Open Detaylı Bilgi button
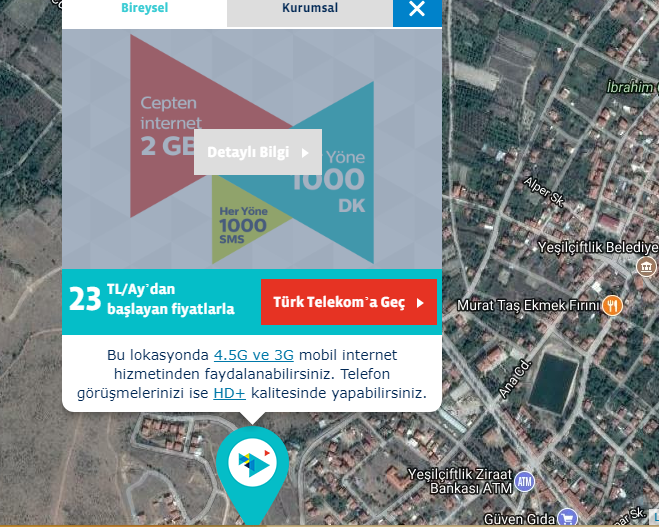659x527 pixels. (258, 152)
